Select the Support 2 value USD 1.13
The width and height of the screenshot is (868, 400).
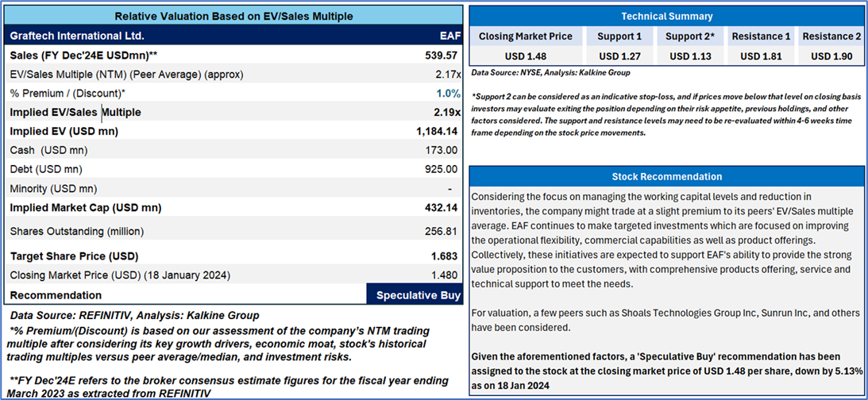(x=689, y=56)
